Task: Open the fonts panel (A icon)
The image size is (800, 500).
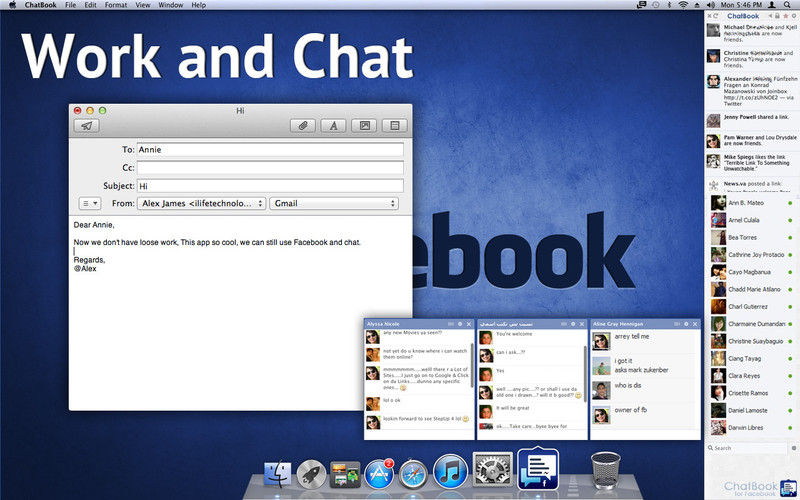Action: pyautogui.click(x=334, y=126)
